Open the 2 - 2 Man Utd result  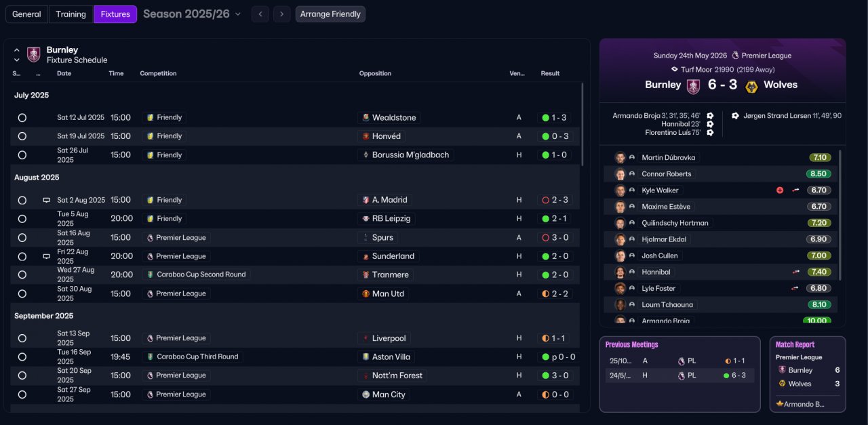point(554,294)
